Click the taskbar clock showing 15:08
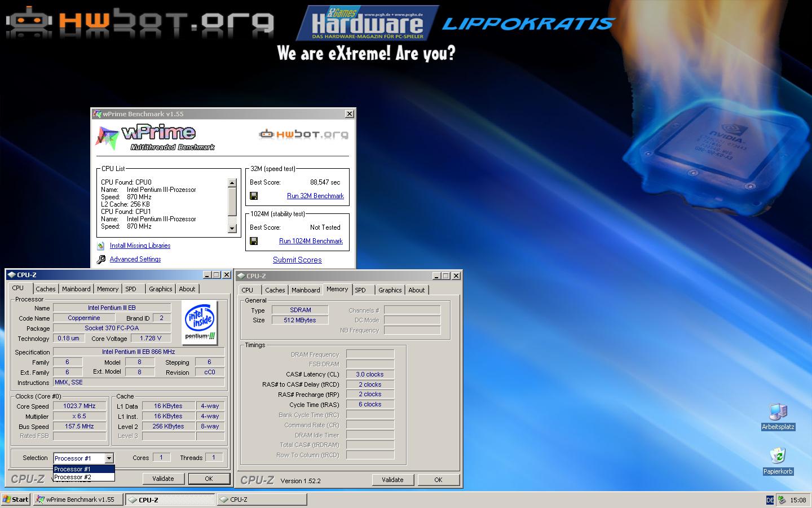The image size is (812, 508). (x=798, y=500)
